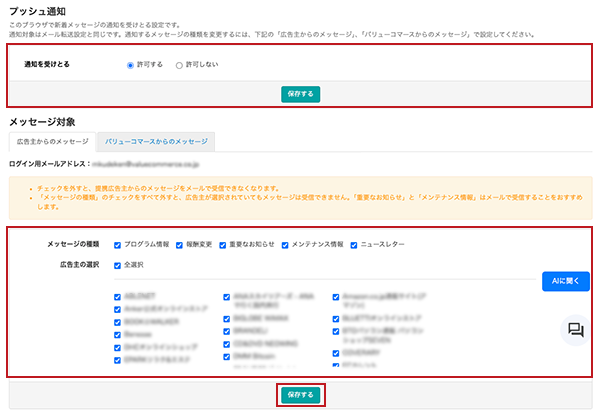The width and height of the screenshot is (600, 412).
Task: Toggle the BOOK☆WALKER advertiser checkbox
Action: coord(118,319)
